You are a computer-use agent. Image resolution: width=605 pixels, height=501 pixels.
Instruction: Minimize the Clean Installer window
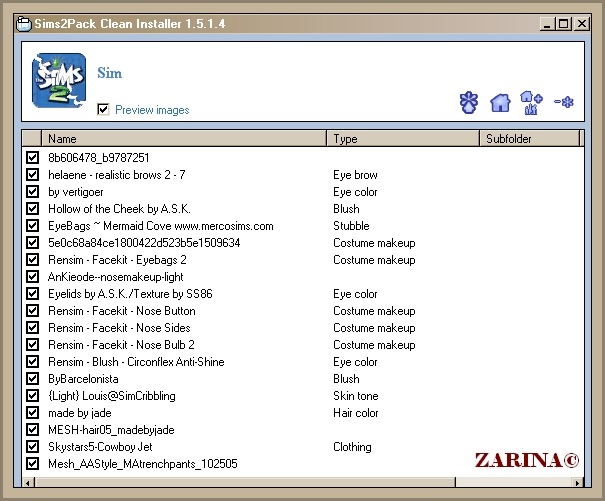[x=546, y=24]
